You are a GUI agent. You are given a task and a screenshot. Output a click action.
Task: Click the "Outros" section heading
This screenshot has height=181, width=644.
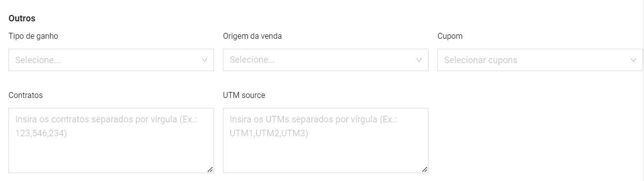pyautogui.click(x=22, y=18)
